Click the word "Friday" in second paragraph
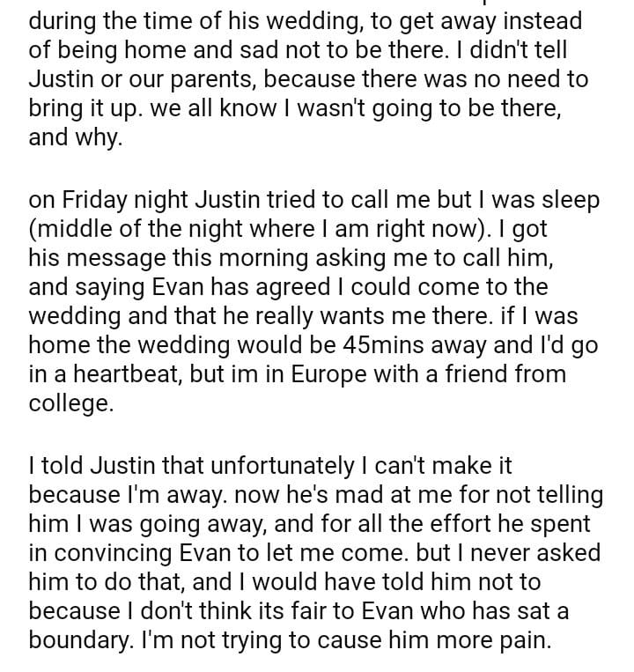The height and width of the screenshot is (672, 634). pyautogui.click(x=95, y=200)
